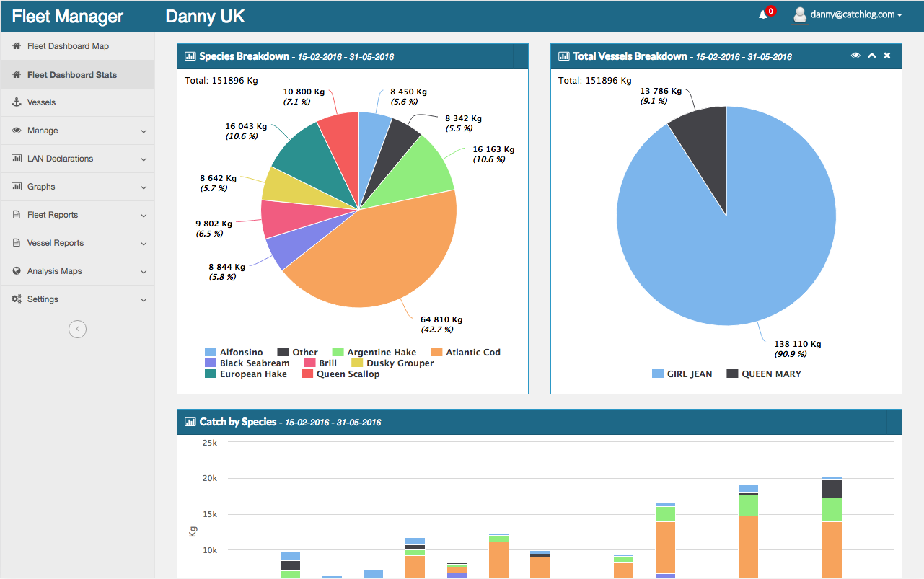Toggle Alfonsino series in species legend
This screenshot has width=924, height=579.
tap(234, 353)
